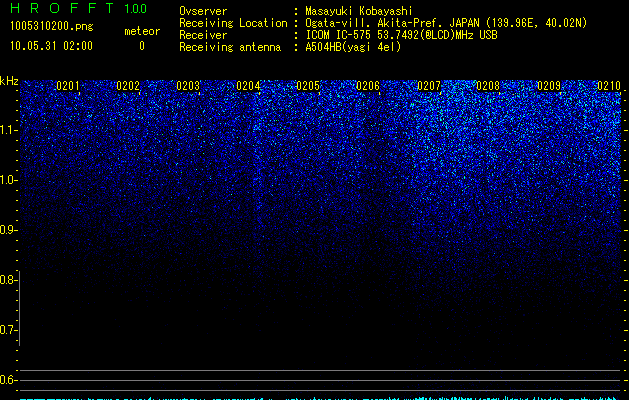Image resolution: width=629 pixels, height=400 pixels.
Task: Click the ICOM IC-575 receiver value
Action: [401, 35]
